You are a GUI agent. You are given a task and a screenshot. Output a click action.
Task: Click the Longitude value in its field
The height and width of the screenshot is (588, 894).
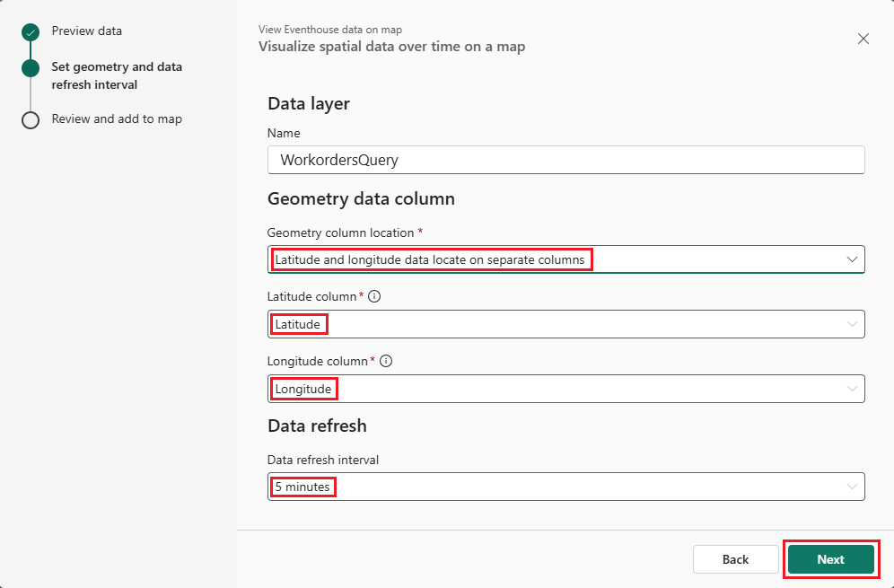(303, 388)
